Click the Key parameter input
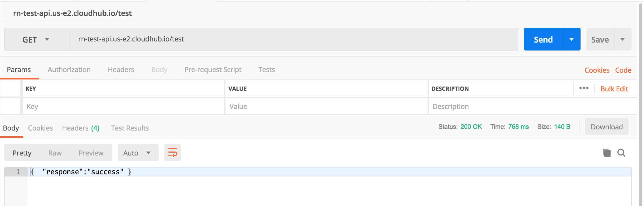 pyautogui.click(x=123, y=106)
